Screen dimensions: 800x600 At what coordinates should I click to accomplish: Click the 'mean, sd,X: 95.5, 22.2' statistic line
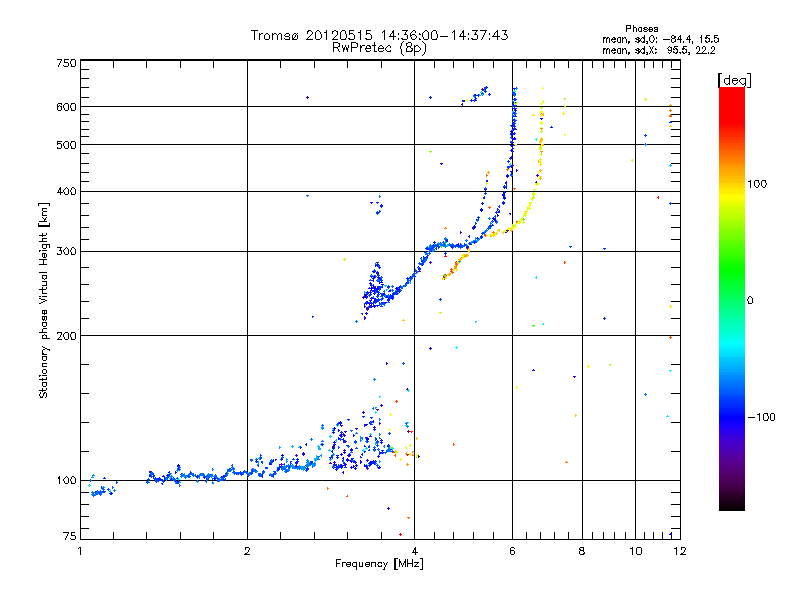659,50
